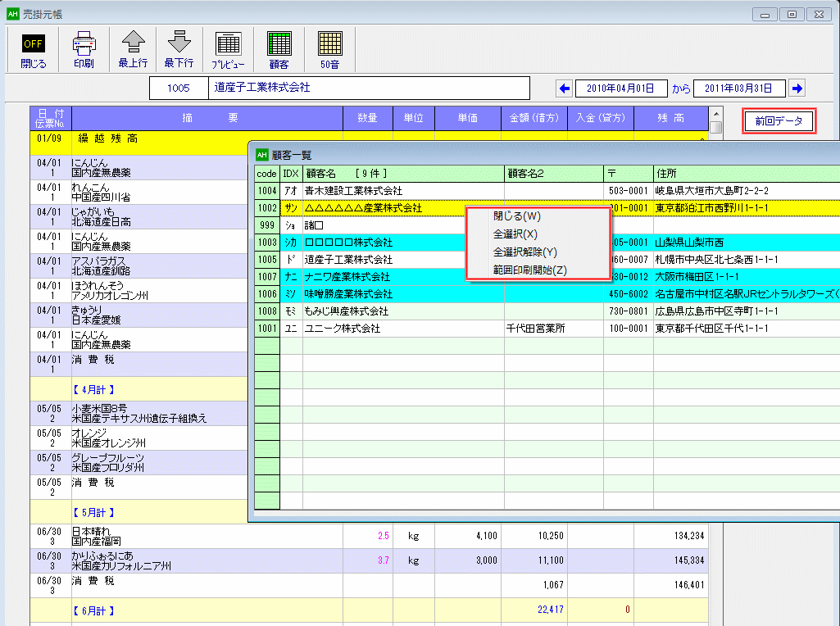Click the code column header in 顧客一覧
Image resolution: width=840 pixels, height=626 pixels.
coord(267,174)
